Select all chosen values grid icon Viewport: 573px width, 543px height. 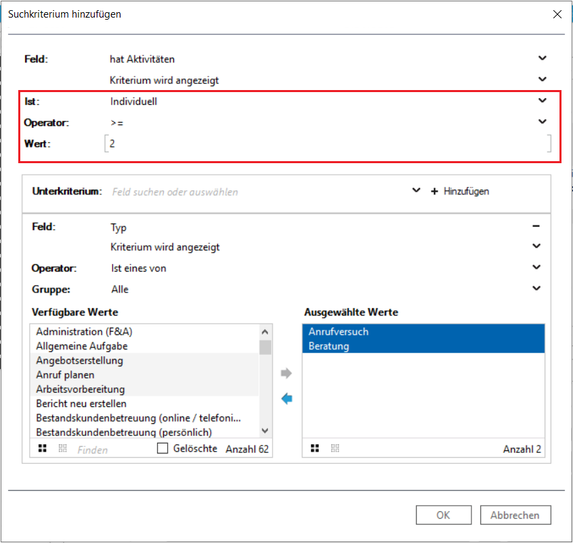(315, 448)
